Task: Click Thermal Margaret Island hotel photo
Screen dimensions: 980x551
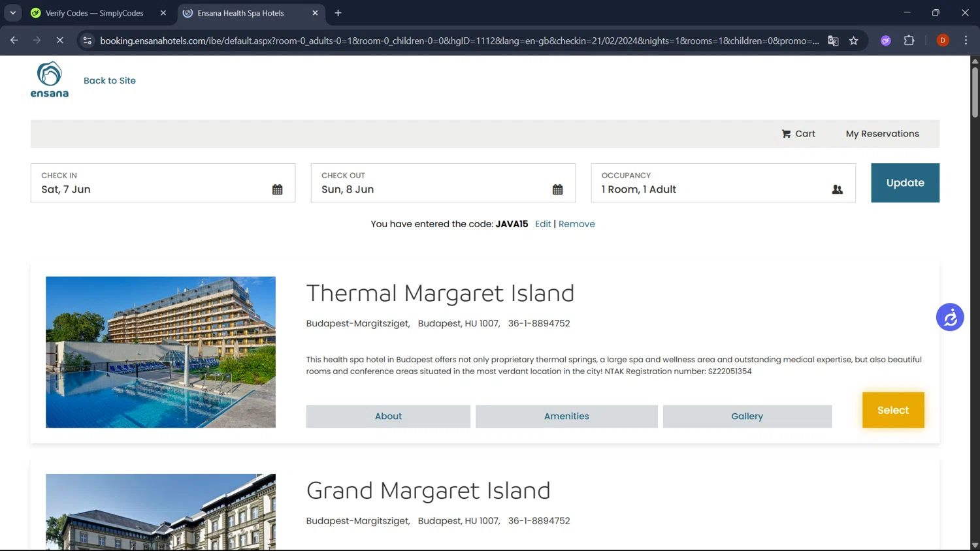Action: (161, 353)
